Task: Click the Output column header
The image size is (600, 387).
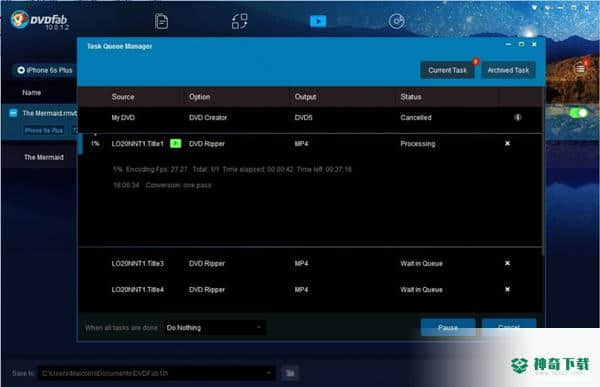Action: click(x=305, y=97)
